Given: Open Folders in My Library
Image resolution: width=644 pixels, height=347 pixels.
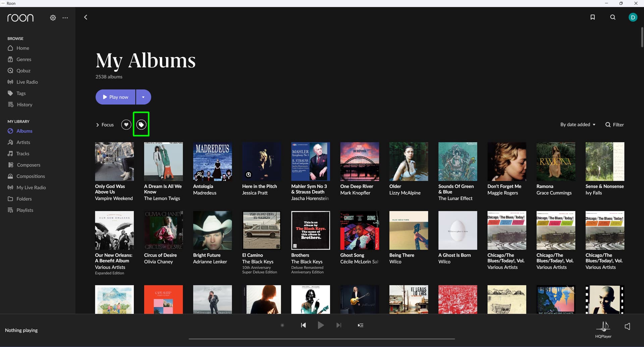Looking at the screenshot, I should coord(20,199).
